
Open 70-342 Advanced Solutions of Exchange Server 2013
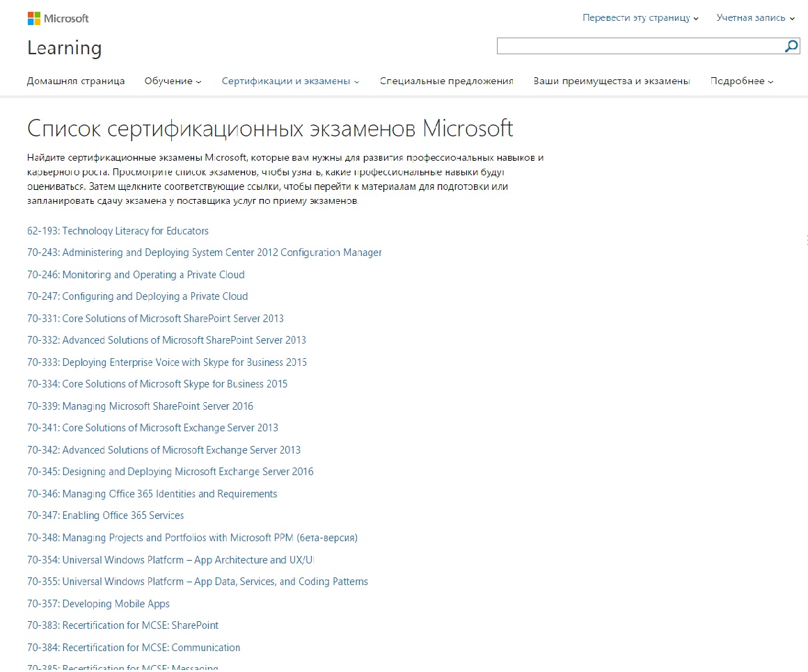pyautogui.click(x=164, y=449)
